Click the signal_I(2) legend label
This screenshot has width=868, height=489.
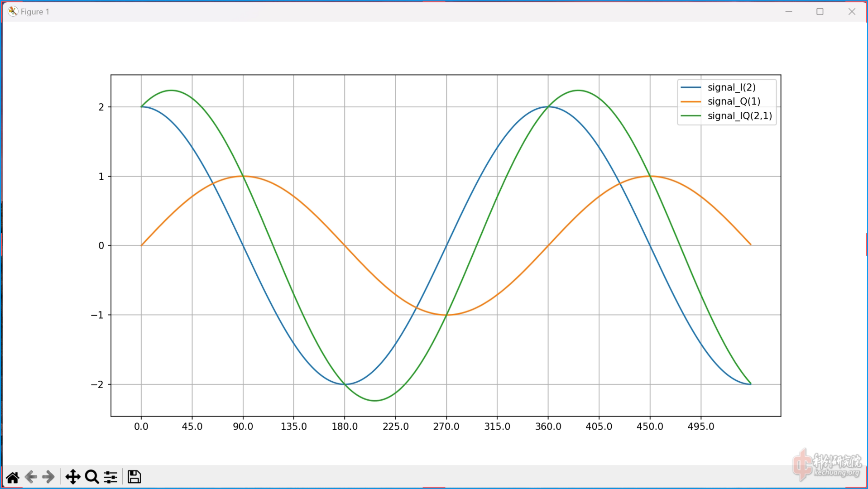click(x=731, y=87)
